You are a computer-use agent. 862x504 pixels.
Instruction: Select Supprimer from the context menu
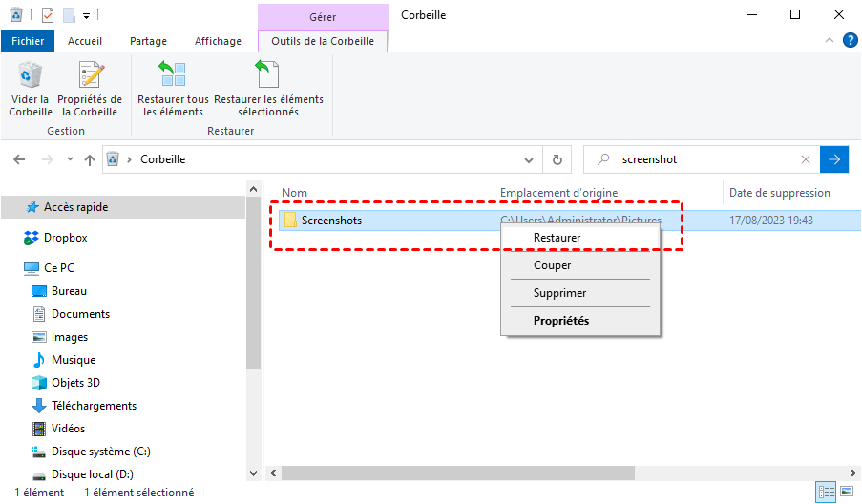pos(559,293)
